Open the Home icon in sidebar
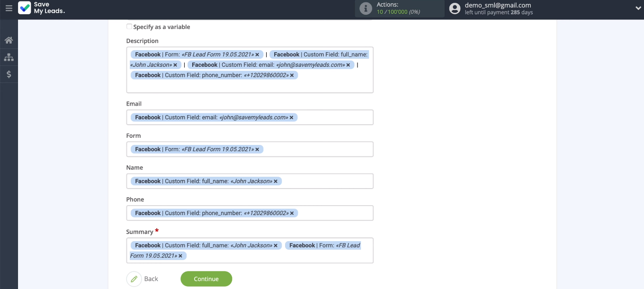 pyautogui.click(x=9, y=40)
